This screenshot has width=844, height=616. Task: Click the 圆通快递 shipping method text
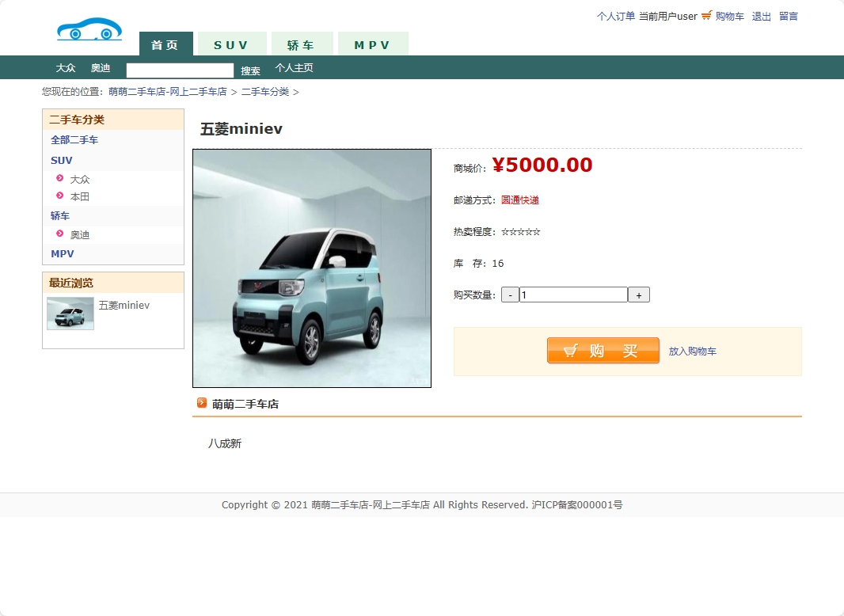pos(520,200)
